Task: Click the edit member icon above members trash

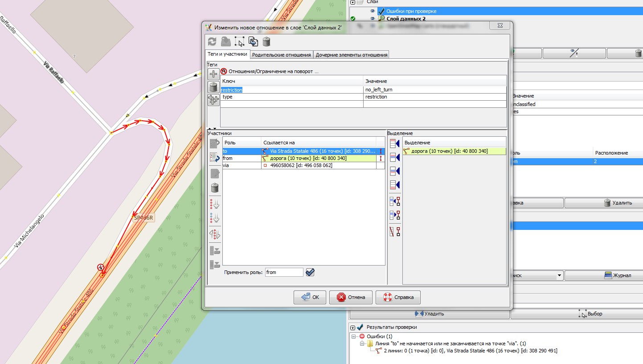Action: (215, 174)
